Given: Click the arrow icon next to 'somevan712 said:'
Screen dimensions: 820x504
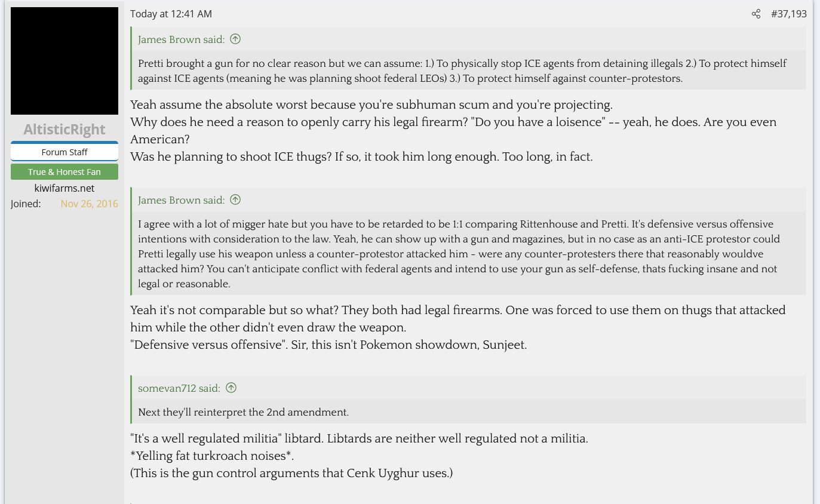Looking at the screenshot, I should tap(231, 388).
